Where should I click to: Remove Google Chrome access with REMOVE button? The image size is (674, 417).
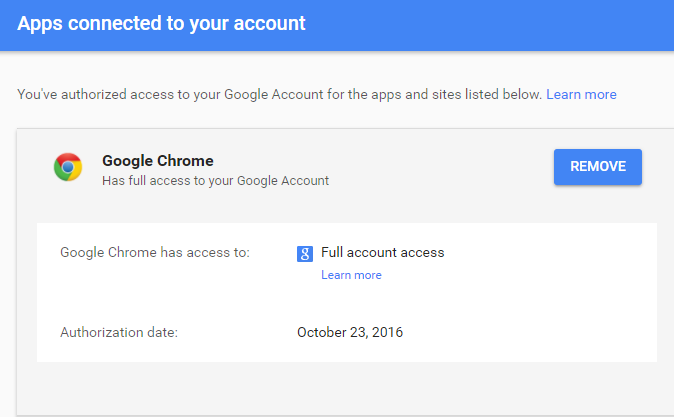597,167
